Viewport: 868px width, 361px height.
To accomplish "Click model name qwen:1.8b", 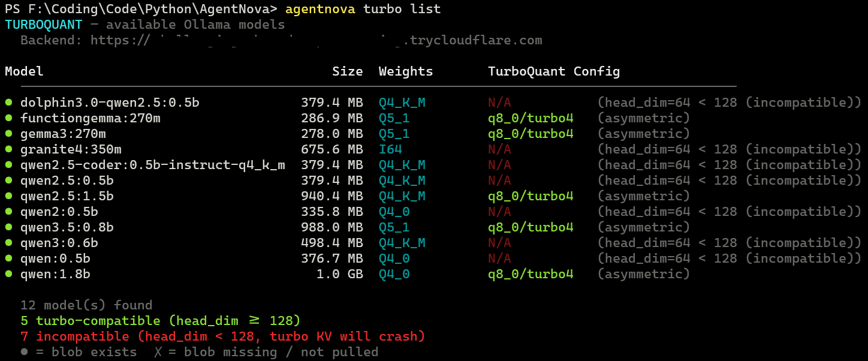I will point(55,274).
